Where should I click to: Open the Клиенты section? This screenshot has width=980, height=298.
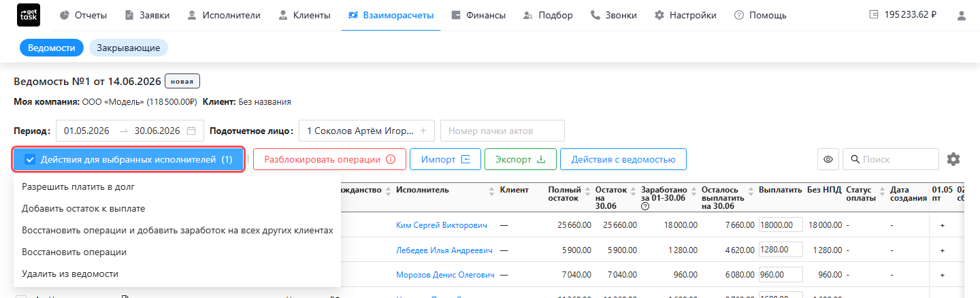point(304,15)
